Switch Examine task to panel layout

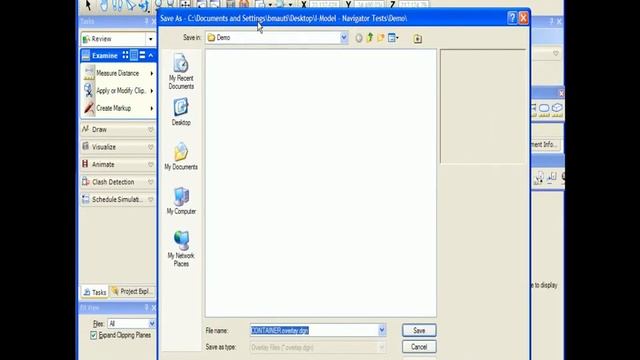(x=142, y=55)
